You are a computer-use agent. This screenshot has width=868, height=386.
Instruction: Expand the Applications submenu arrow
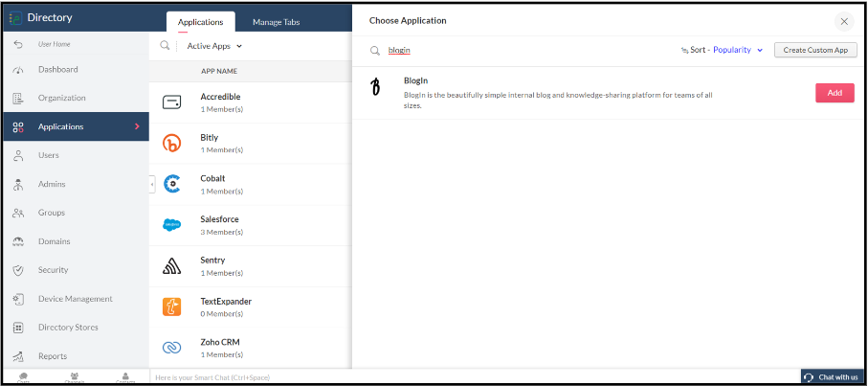coord(137,126)
